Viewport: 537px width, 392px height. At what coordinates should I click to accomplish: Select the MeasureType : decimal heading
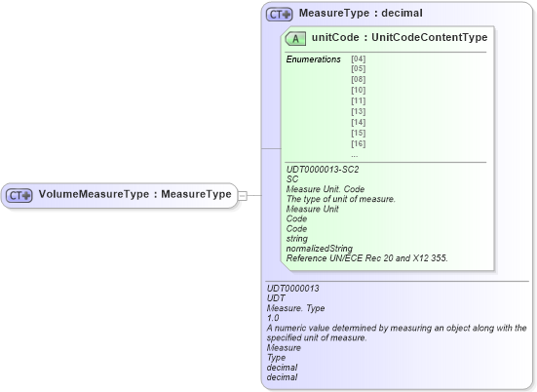[x=361, y=13]
